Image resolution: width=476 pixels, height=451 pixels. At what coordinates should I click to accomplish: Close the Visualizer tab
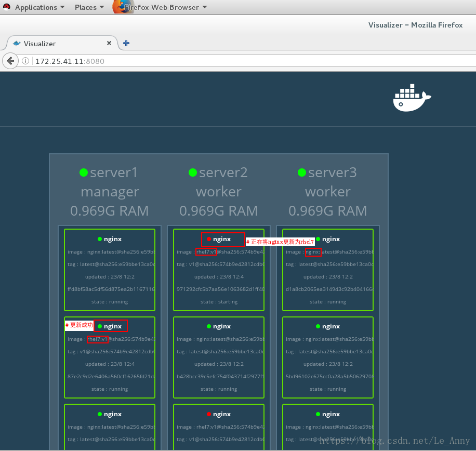click(x=109, y=43)
